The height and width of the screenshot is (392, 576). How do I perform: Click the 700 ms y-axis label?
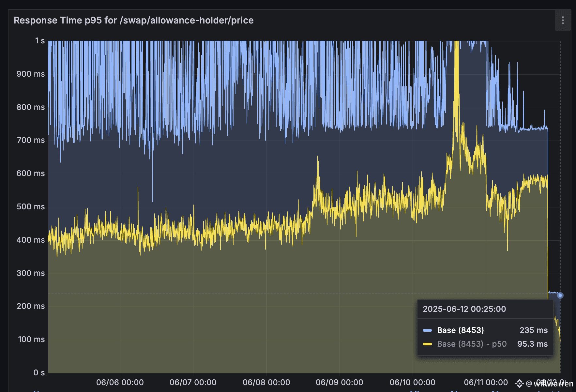(31, 140)
